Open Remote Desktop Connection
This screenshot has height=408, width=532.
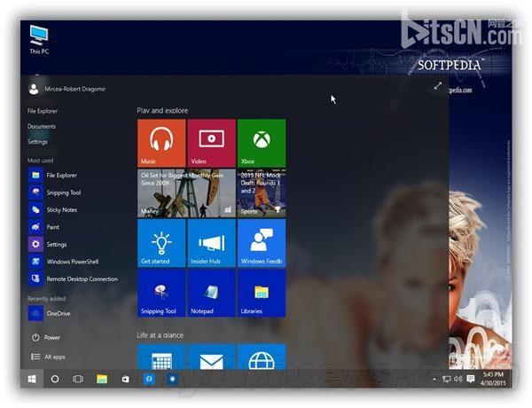coord(73,279)
